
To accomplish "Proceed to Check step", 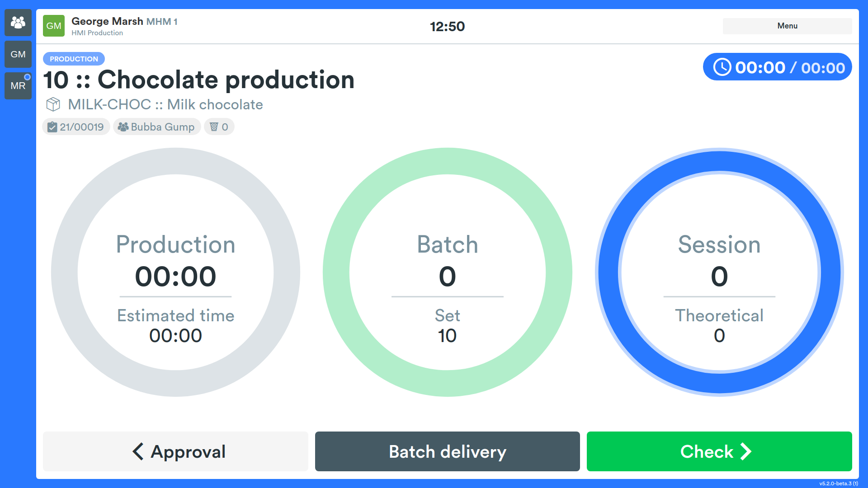I will [719, 451].
